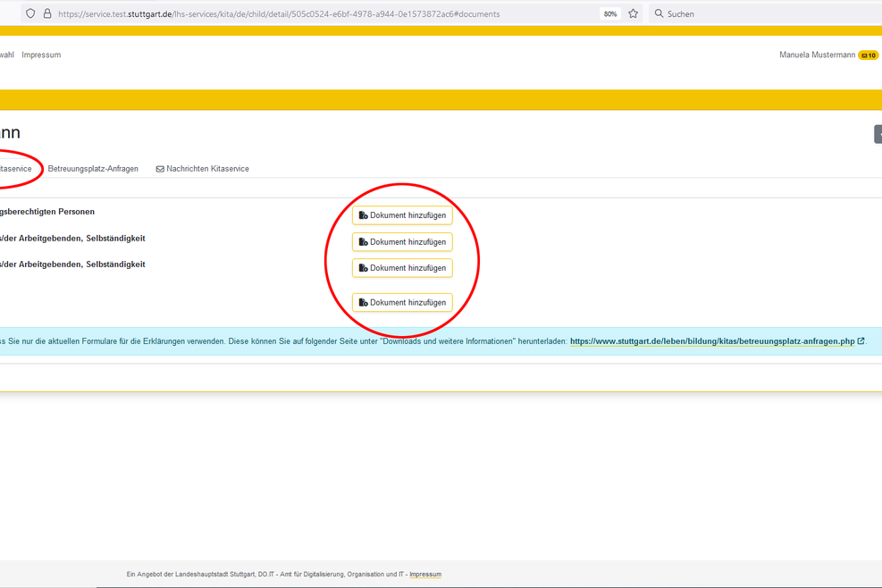This screenshot has height=588, width=882.
Task: Click the Impressum link in the footer
Action: click(x=425, y=575)
